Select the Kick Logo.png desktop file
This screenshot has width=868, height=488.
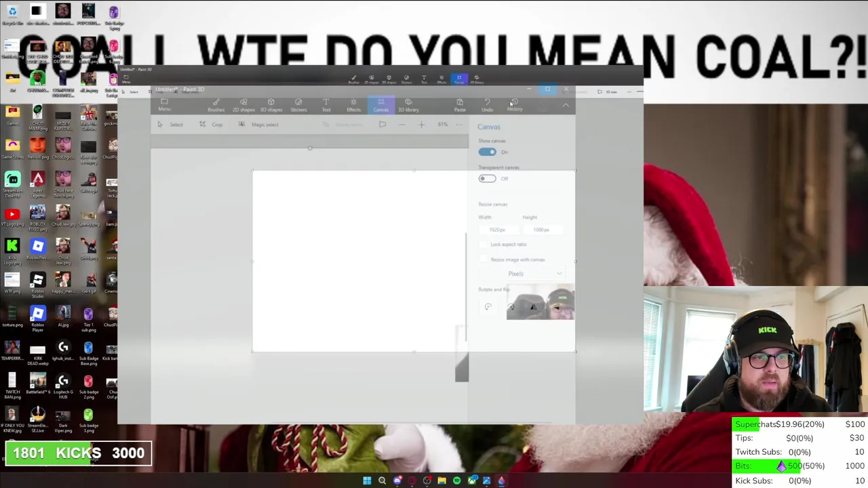click(12, 249)
